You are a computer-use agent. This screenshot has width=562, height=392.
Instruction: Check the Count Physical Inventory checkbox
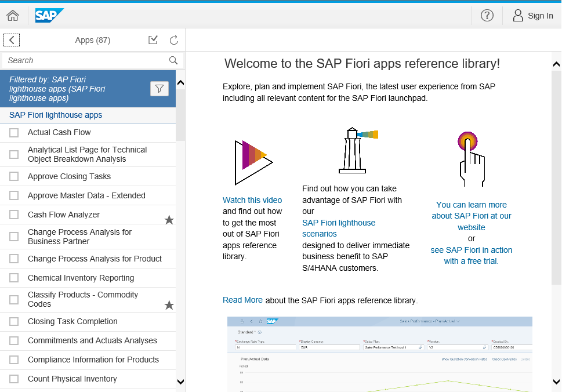pos(14,379)
